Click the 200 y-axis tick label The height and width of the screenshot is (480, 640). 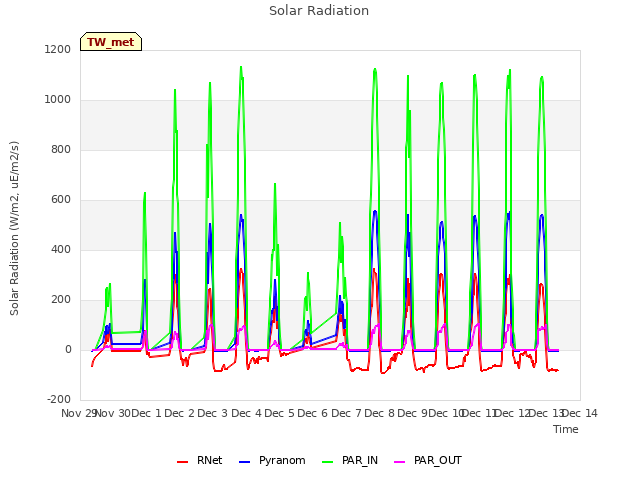click(x=61, y=300)
